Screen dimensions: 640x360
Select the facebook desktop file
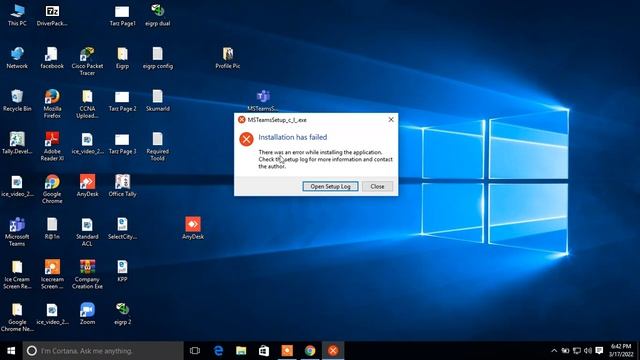(52, 58)
